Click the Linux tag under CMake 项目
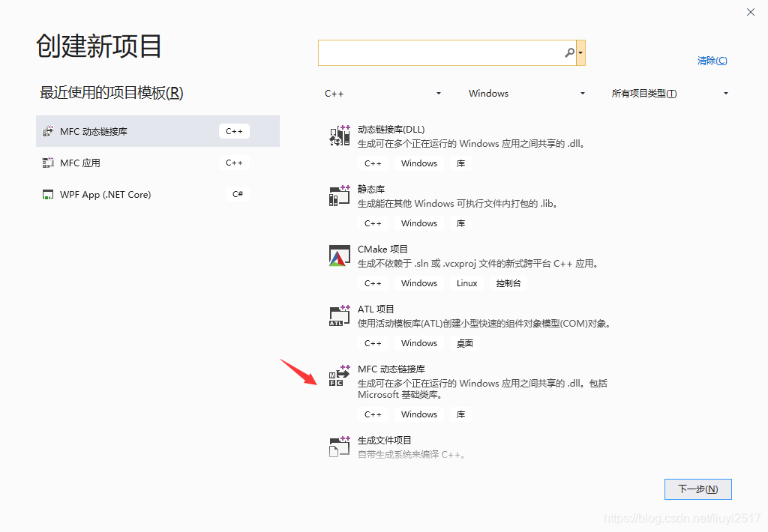 [466, 282]
